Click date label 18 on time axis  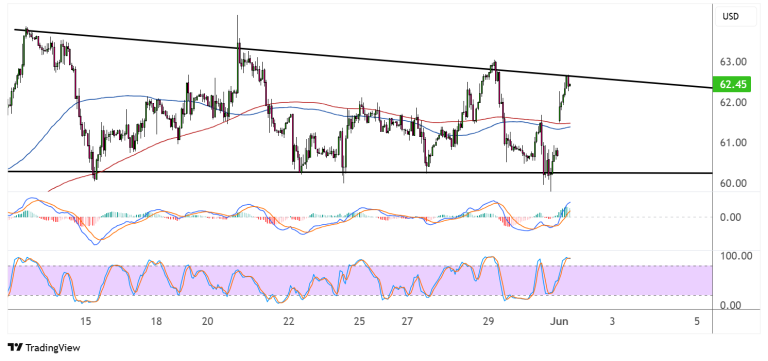(x=156, y=321)
